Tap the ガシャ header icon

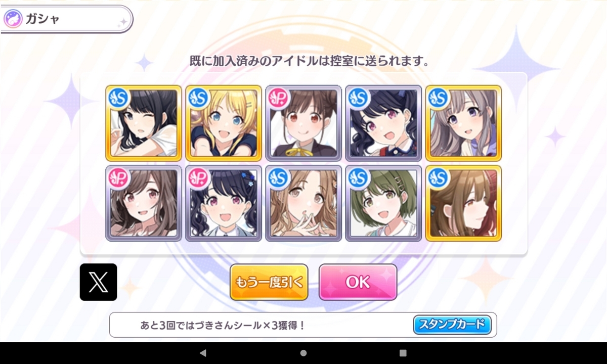pyautogui.click(x=13, y=20)
